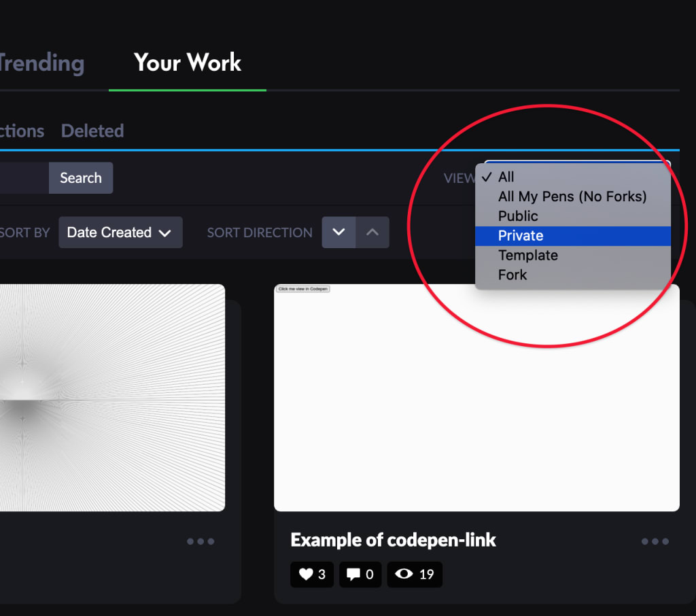Select the Public view option
Image resolution: width=696 pixels, height=616 pixels.
(x=572, y=216)
